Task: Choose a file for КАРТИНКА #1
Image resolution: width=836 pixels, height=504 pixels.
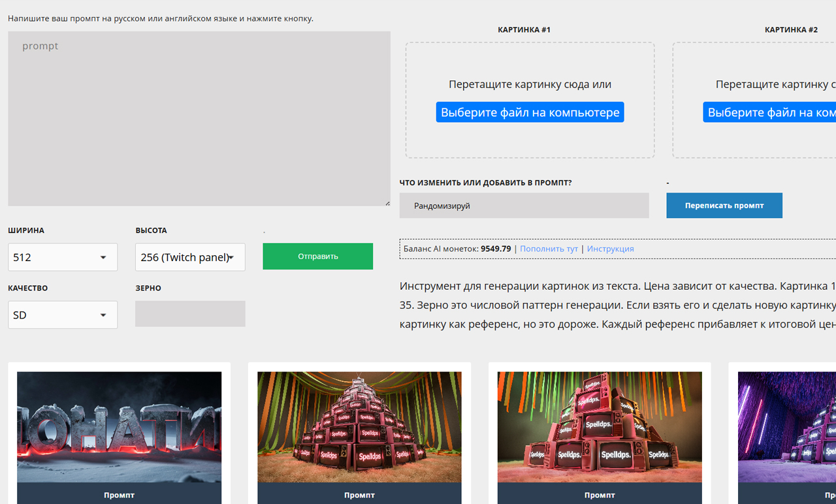Action: 530,112
